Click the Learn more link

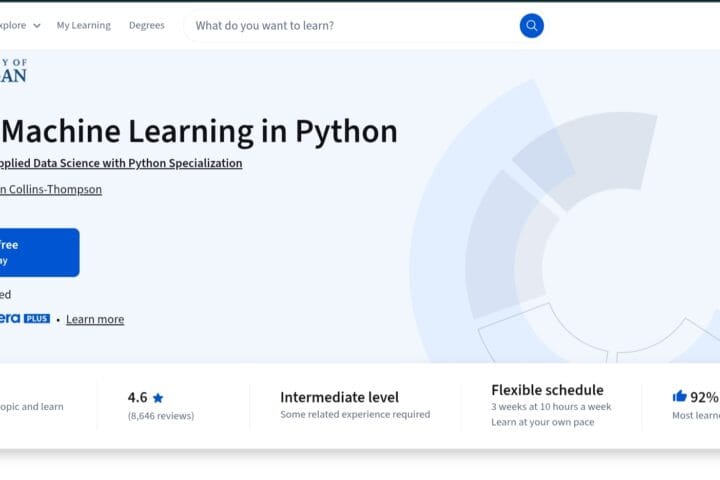point(95,319)
